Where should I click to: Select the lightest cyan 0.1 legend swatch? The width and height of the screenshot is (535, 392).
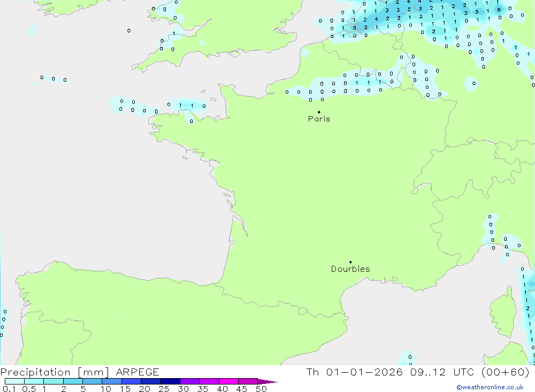[x=14, y=381]
